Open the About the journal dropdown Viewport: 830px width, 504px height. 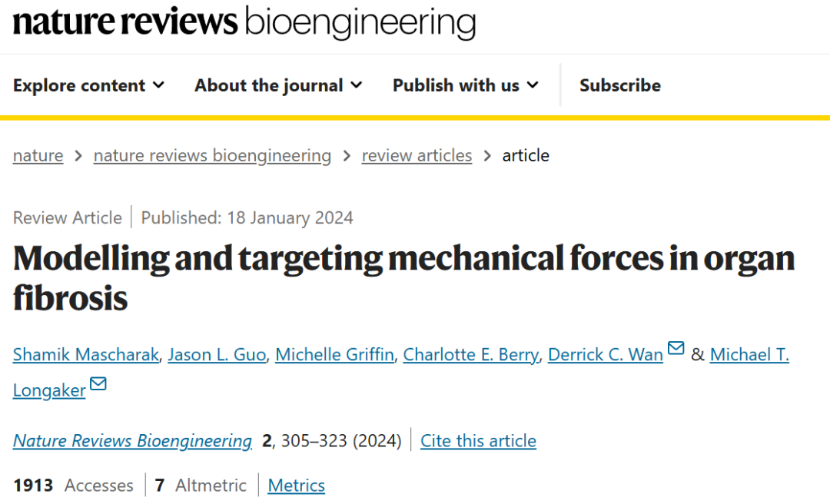[x=277, y=85]
